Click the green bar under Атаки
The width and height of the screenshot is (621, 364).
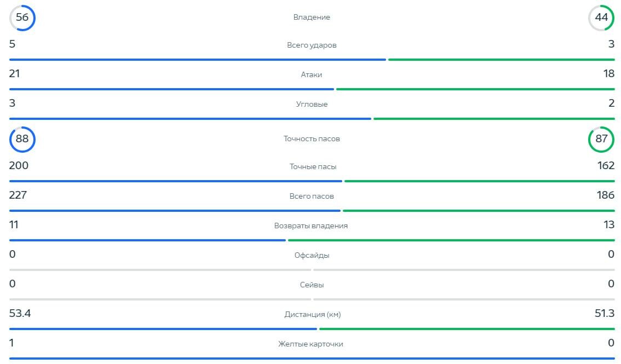pos(475,89)
